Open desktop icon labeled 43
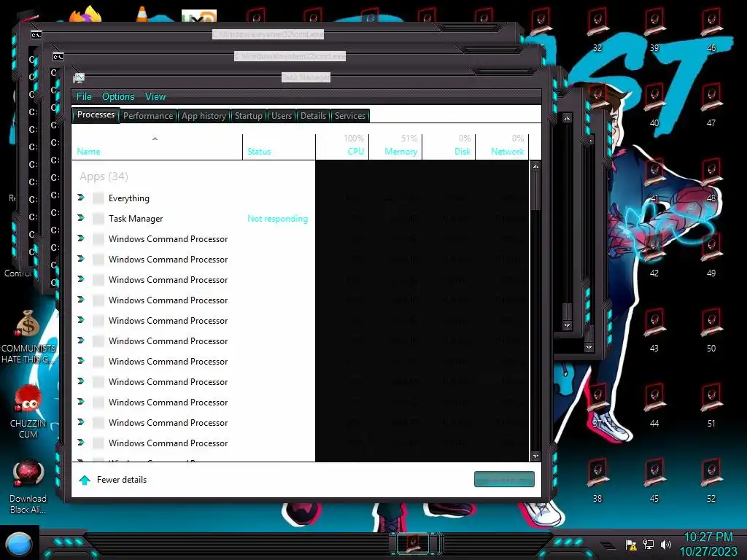Screen dimensions: 747x560 click(654, 330)
